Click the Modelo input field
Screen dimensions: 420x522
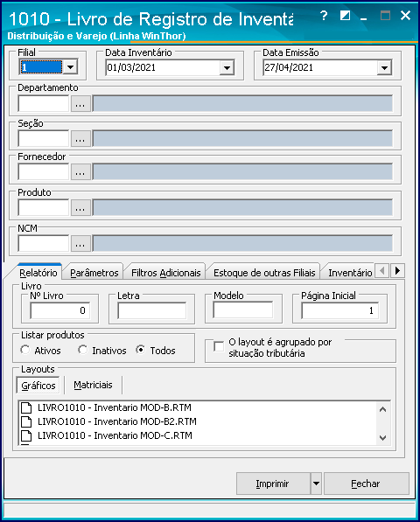[x=243, y=310]
